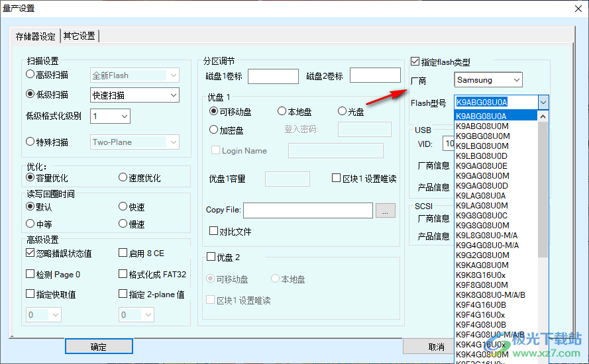Select K9GBG08U0M in Flash list

point(496,136)
